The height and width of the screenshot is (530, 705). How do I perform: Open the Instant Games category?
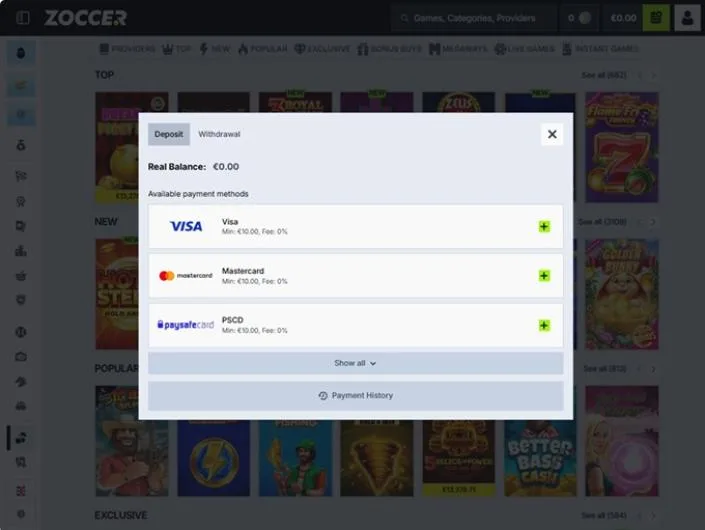[x=600, y=49]
